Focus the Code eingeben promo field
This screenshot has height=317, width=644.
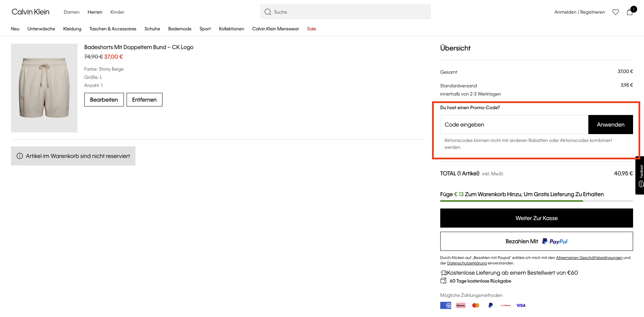click(514, 125)
